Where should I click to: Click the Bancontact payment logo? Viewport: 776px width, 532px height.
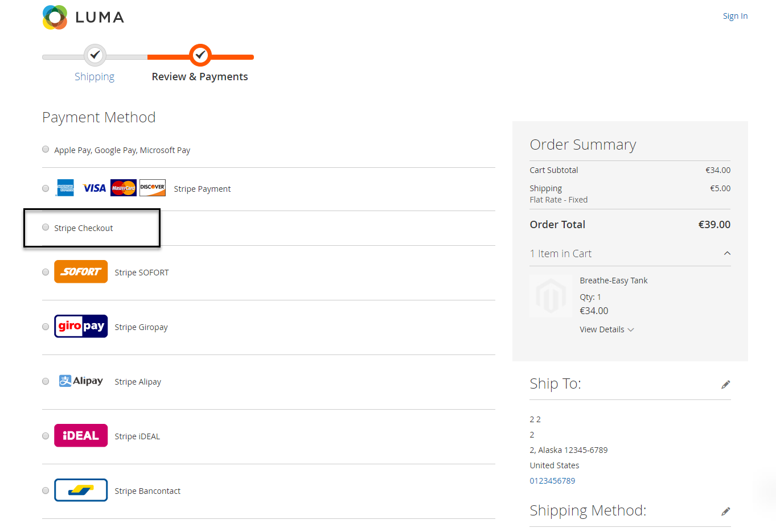[x=81, y=490]
